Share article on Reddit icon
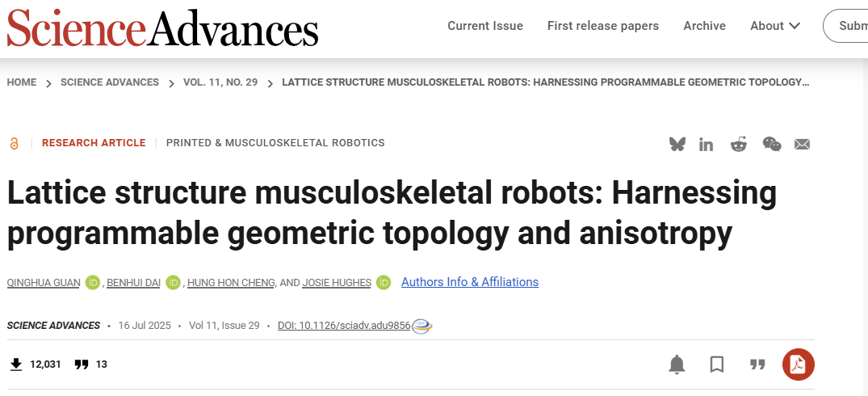This screenshot has height=396, width=868. tap(739, 144)
